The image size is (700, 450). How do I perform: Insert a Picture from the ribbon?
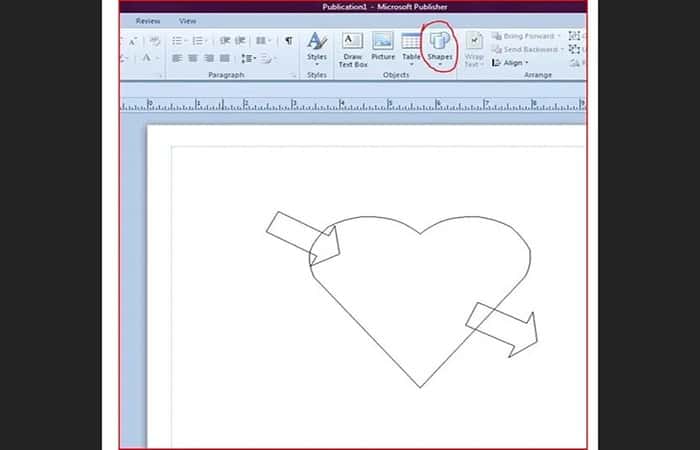[x=383, y=46]
